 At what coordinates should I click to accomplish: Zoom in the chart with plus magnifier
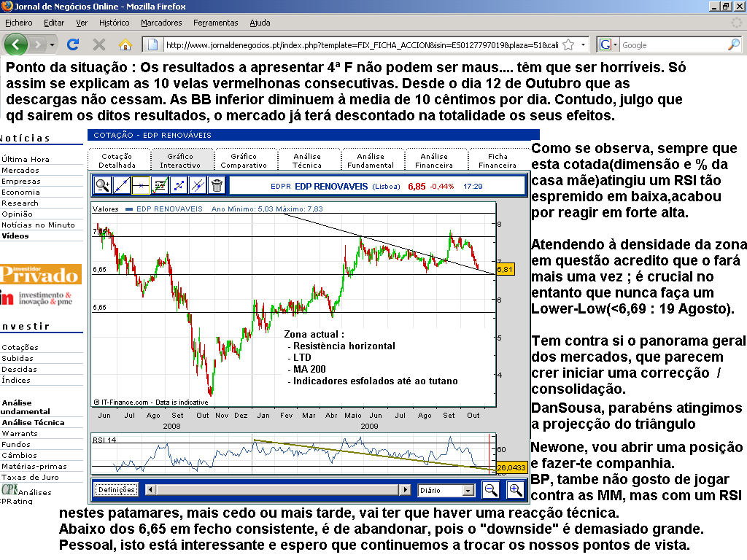[515, 489]
